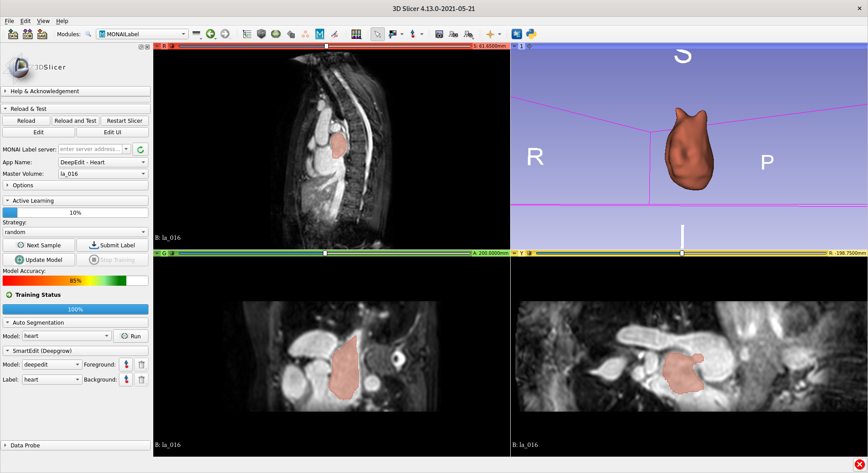Click the Next Sample button
This screenshot has height=473, width=868.
(x=39, y=245)
